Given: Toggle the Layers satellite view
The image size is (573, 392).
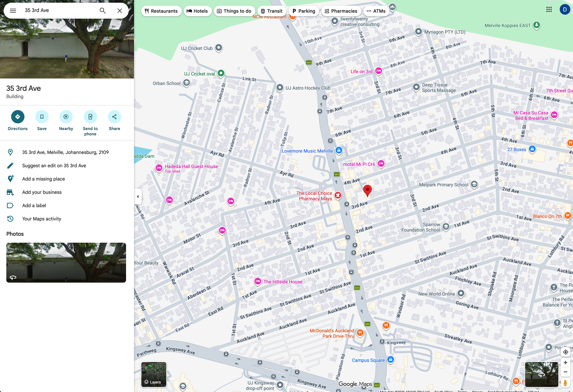Looking at the screenshot, I should (154, 374).
